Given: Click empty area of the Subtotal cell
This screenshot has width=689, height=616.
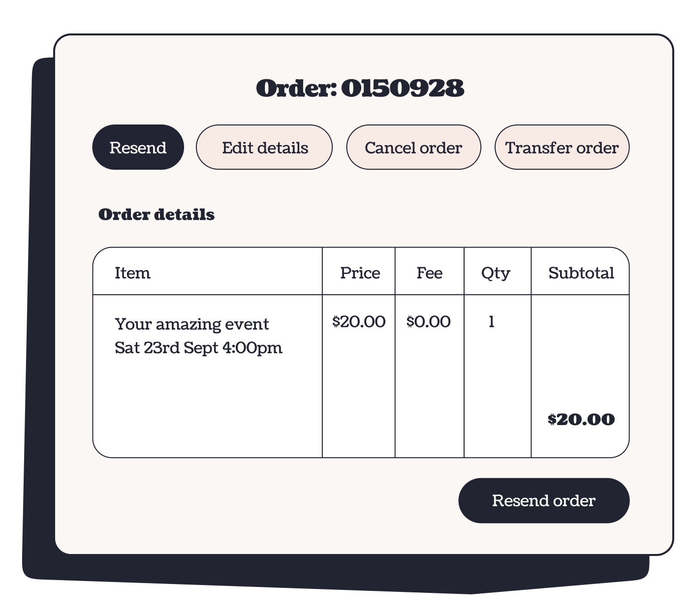Looking at the screenshot, I should coord(581,354).
